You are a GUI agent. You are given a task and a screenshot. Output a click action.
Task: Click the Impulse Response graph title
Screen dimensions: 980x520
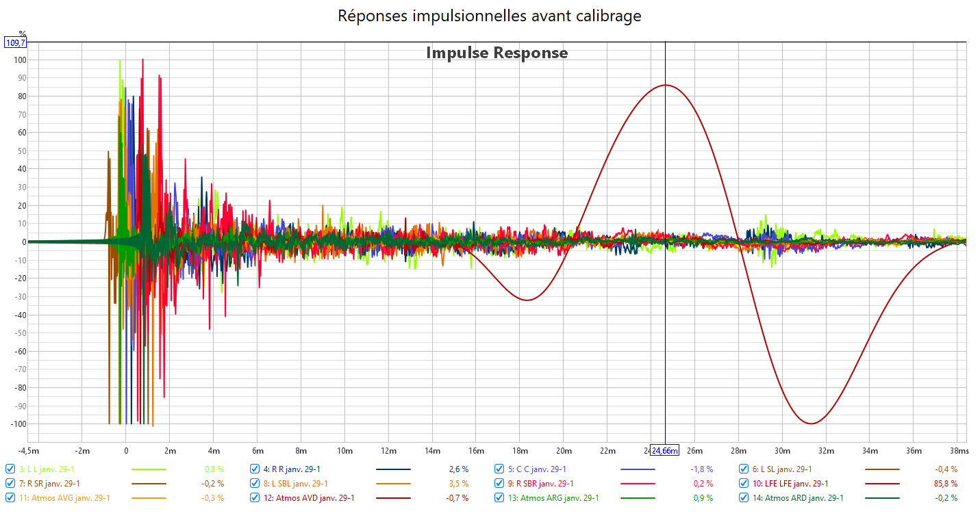point(497,53)
